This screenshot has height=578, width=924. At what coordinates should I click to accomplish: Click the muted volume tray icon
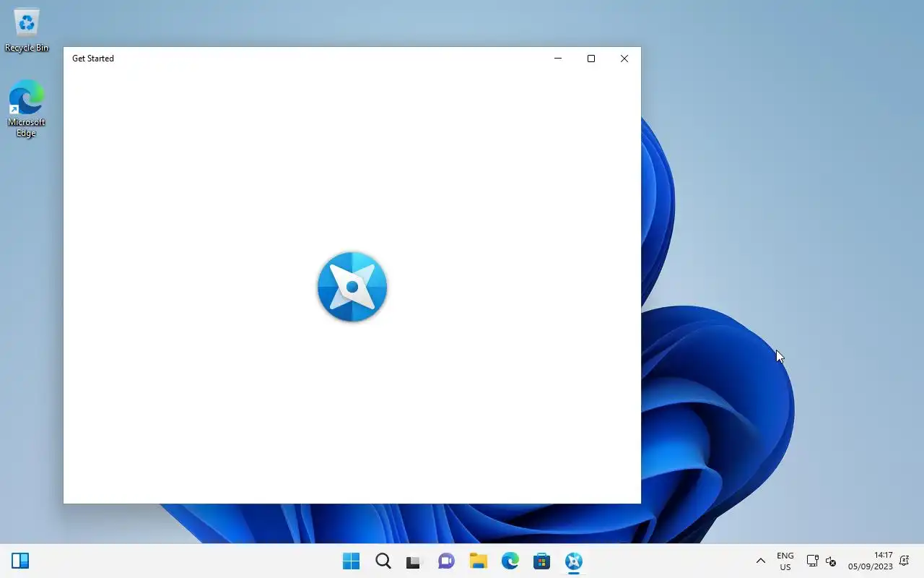coord(831,561)
